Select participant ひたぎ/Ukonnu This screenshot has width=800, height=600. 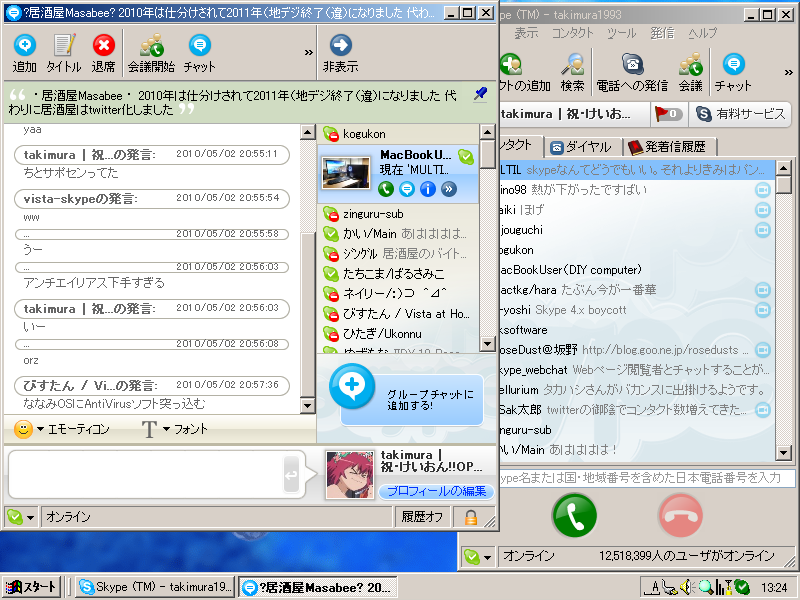pos(398,334)
